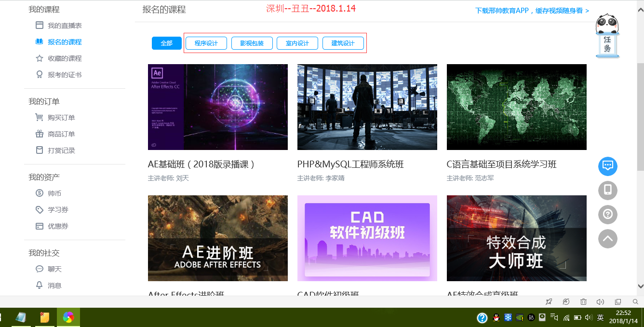This screenshot has height=327, width=644.
Task: Open the QQ penguin icon in system tray
Action: (x=496, y=318)
